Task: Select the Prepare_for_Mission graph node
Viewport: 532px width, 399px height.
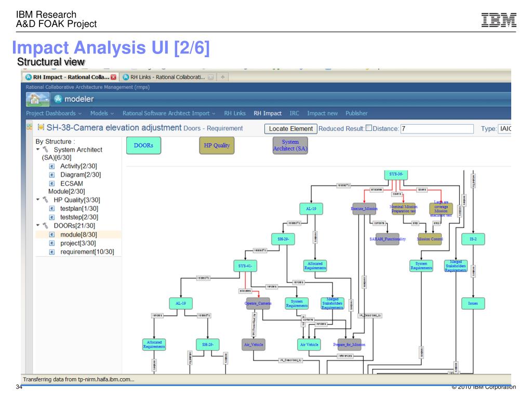Action: [349, 344]
